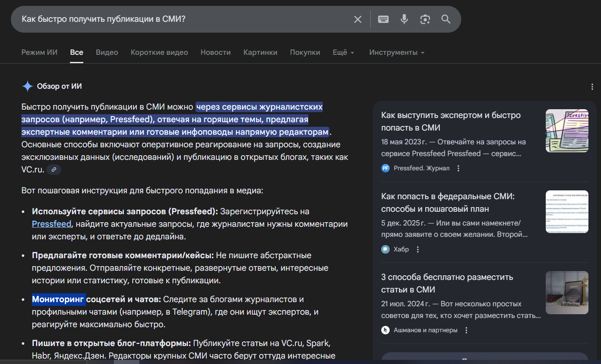Open three-dot menu next to Pressfeed. Журнал

pos(458,168)
